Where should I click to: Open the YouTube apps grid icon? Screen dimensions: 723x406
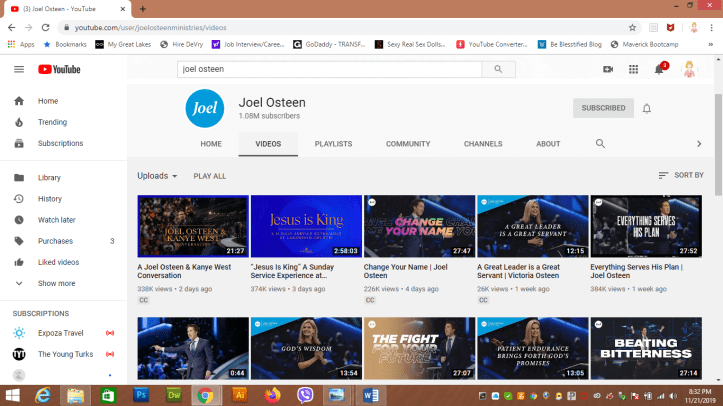634,69
